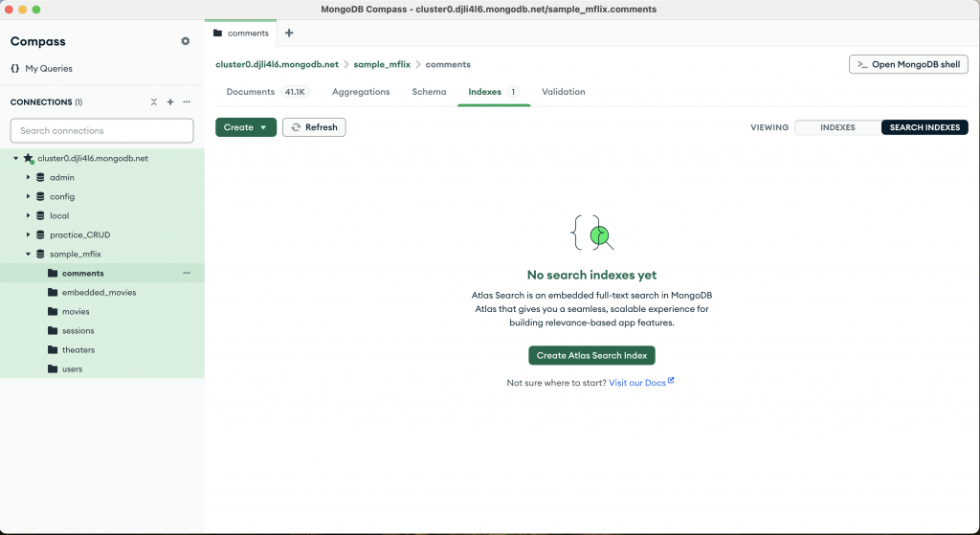980x535 pixels.
Task: Select movies collection name
Action: click(x=76, y=312)
